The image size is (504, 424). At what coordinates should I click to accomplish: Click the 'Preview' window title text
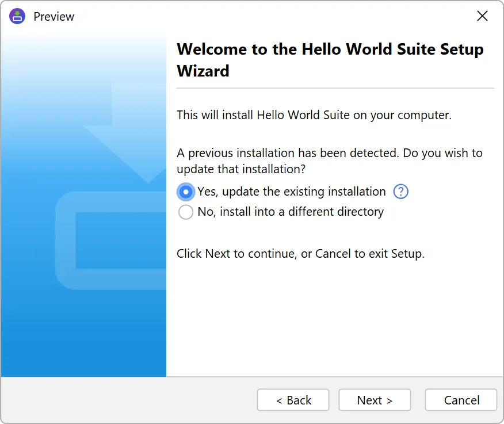54,17
